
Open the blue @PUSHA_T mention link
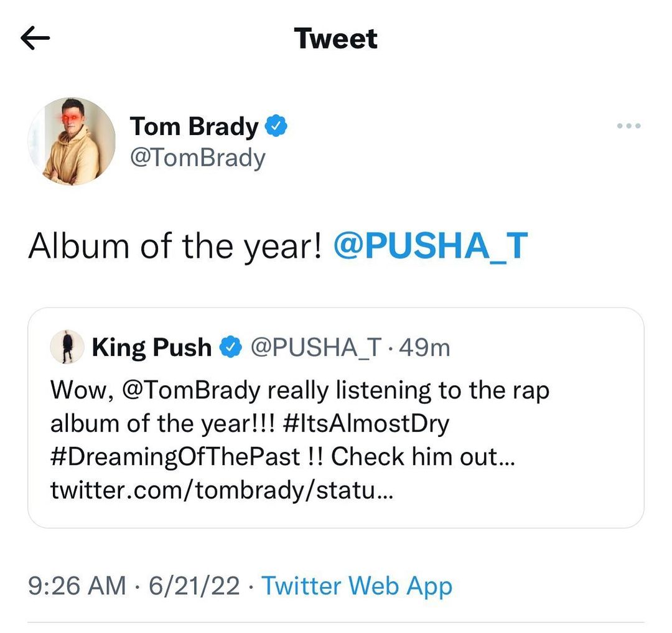(431, 246)
